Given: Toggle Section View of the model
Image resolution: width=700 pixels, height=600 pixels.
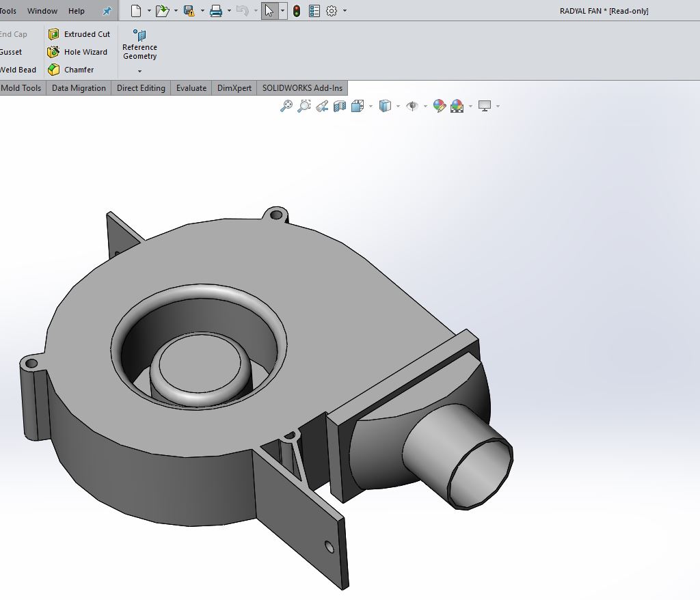Looking at the screenshot, I should pos(340,106).
